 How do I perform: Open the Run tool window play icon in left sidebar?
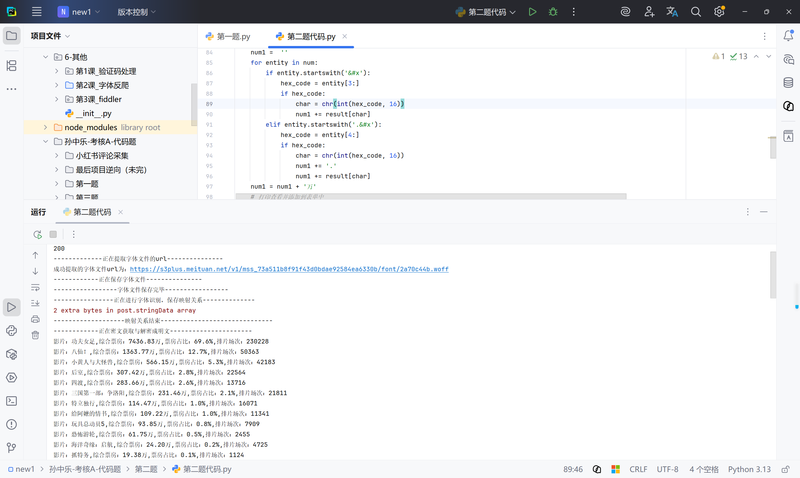12,307
